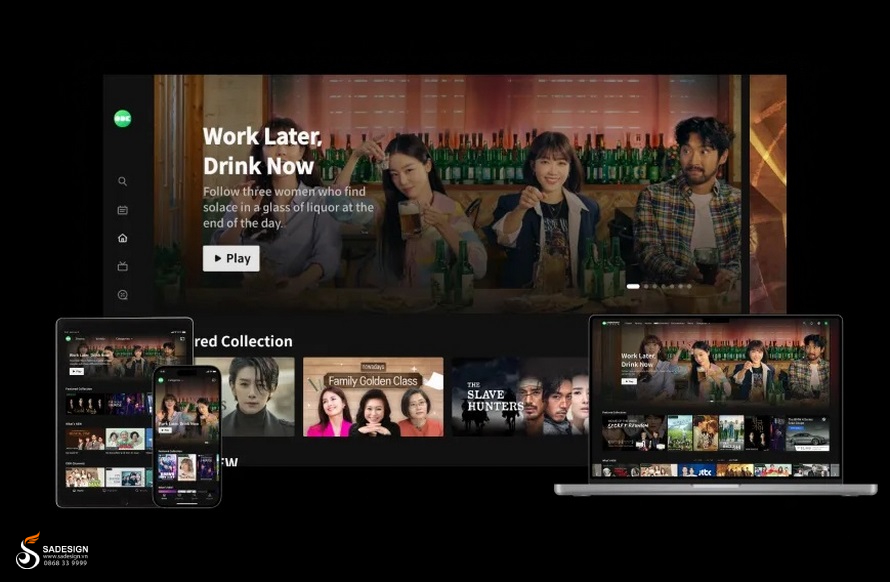890x582 pixels.
Task: Open the schedule calendar icon in TV sidebar
Action: tap(123, 210)
